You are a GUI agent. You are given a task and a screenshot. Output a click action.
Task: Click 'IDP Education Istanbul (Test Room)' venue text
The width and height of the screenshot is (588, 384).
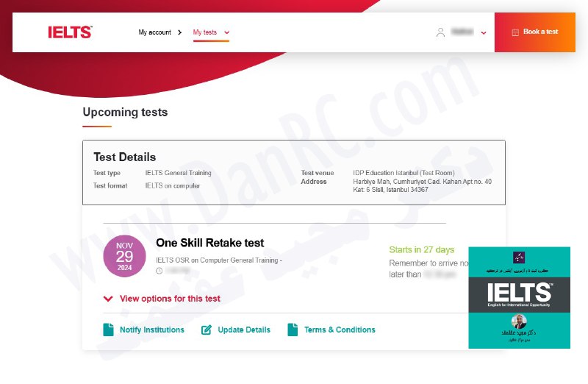404,173
